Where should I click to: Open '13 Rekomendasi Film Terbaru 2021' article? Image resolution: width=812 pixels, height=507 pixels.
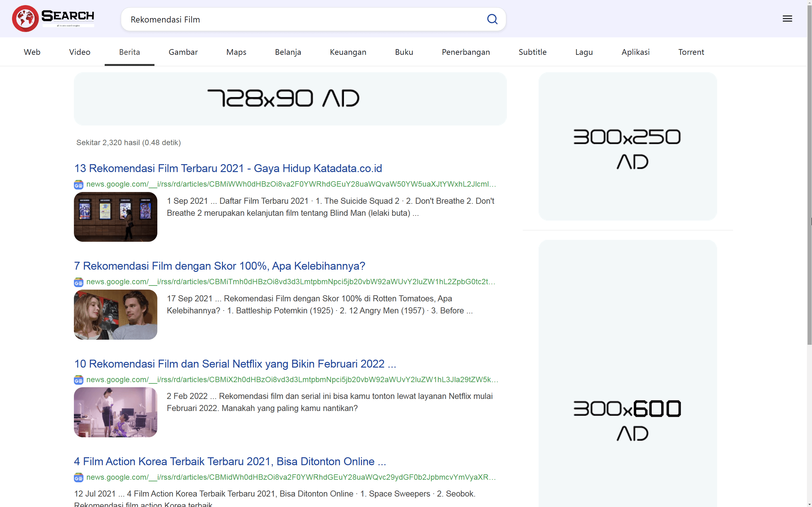coord(228,168)
